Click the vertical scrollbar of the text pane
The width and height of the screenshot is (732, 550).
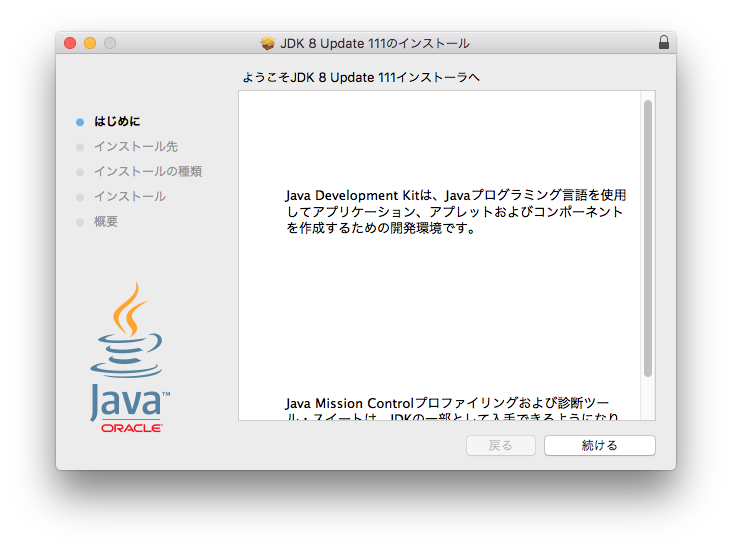(648, 238)
